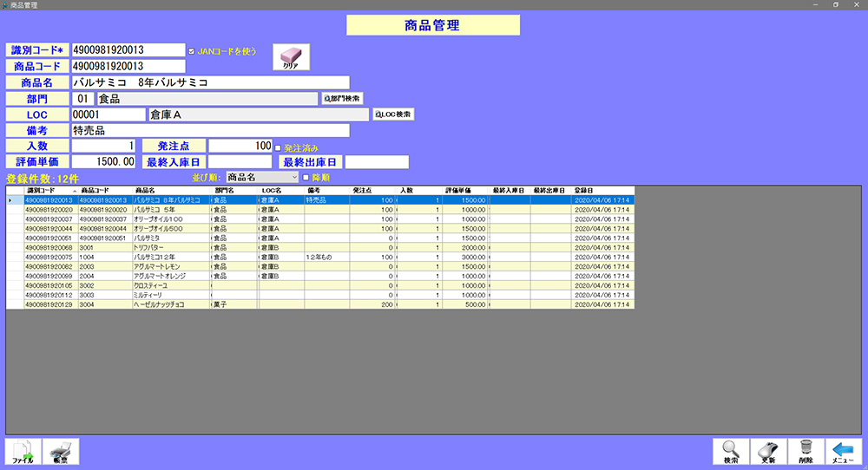Image resolution: width=868 pixels, height=470 pixels.
Task: Click cell 4900981920051 in 識別コード column
Action: [x=51, y=238]
